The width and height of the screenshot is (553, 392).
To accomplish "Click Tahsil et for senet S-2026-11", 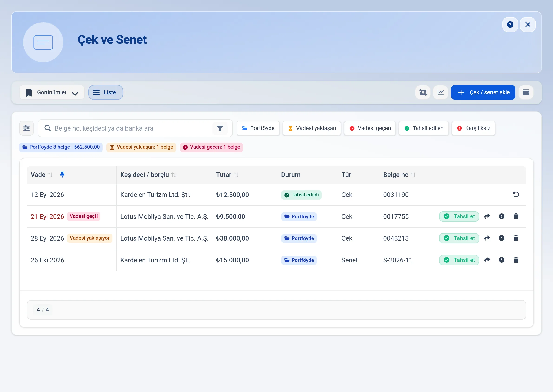I will tap(459, 260).
